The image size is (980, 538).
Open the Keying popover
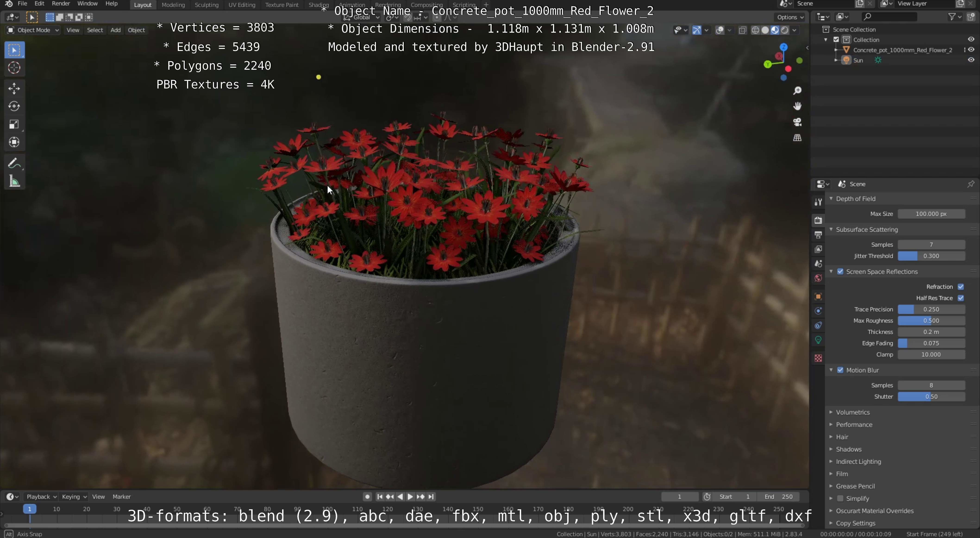coord(74,497)
